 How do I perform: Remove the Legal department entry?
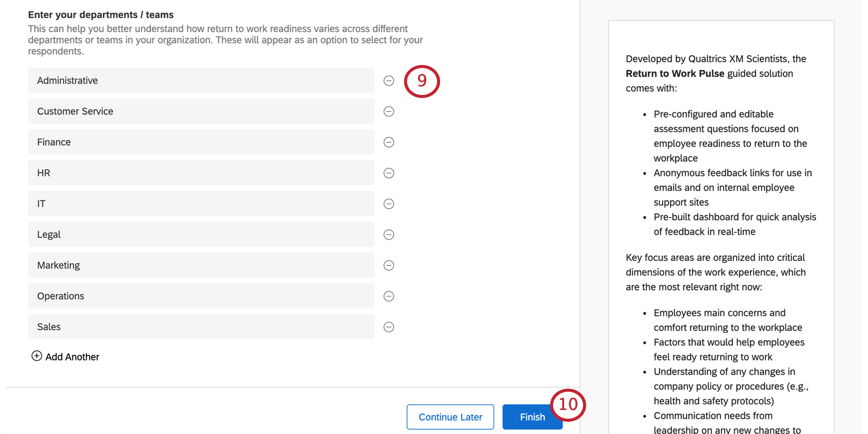pyautogui.click(x=389, y=235)
